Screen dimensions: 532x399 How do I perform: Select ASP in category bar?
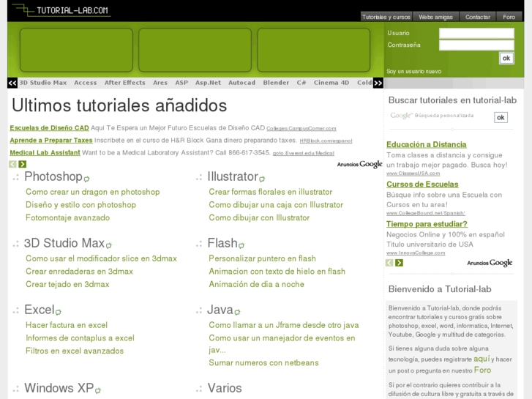point(181,83)
